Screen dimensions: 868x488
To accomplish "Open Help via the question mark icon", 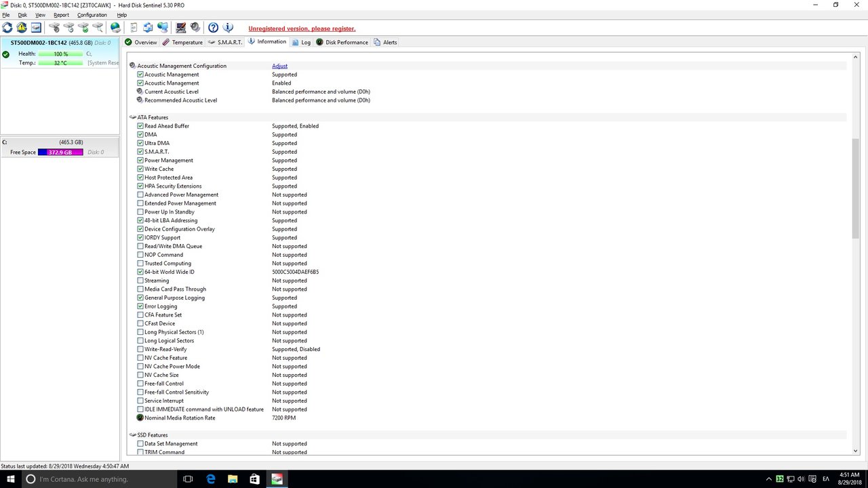I will pyautogui.click(x=214, y=28).
